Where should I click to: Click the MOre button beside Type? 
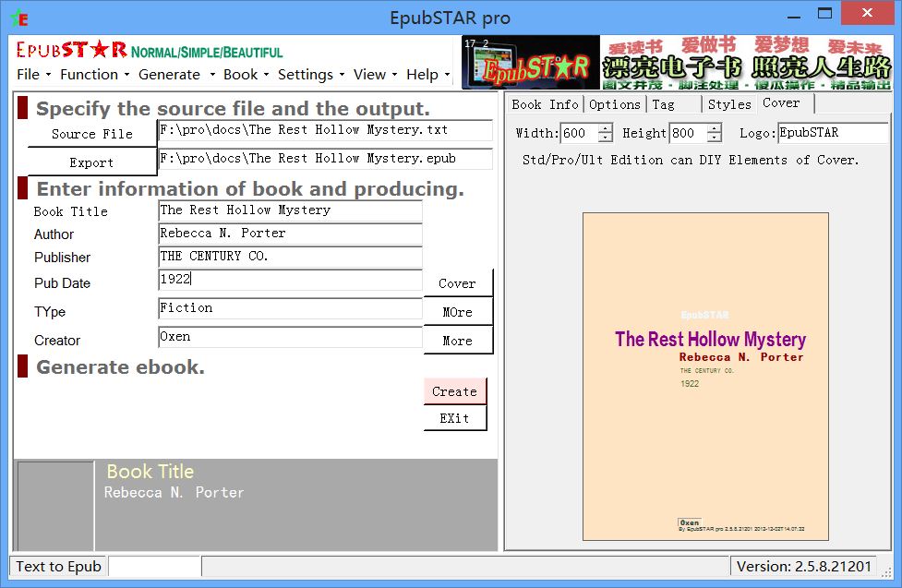458,312
